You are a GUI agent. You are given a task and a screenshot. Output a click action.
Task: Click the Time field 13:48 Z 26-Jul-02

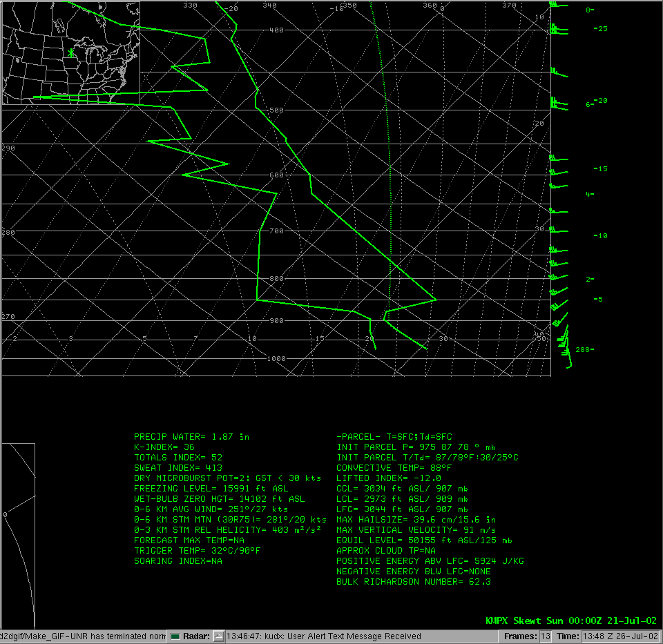[x=620, y=636]
